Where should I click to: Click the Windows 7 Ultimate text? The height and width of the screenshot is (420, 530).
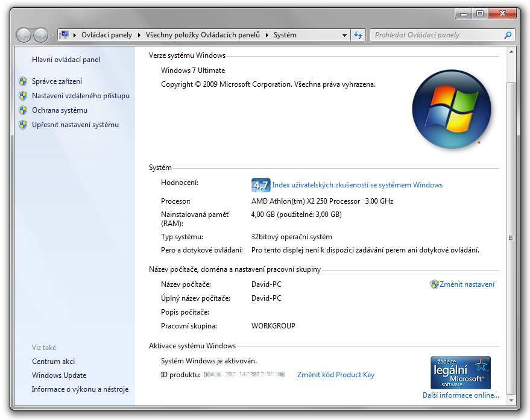193,71
